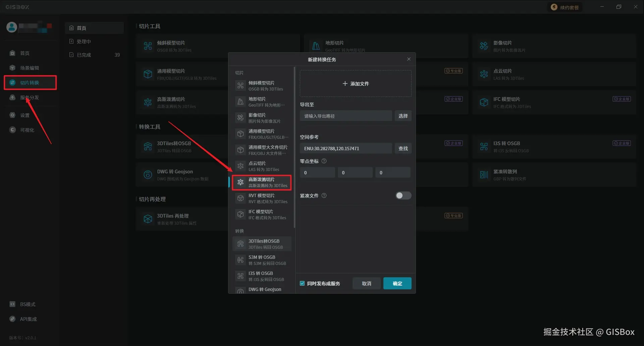Open I3S 转 OSGB background card
Image resolution: width=644 pixels, height=346 pixels.
coord(554,147)
